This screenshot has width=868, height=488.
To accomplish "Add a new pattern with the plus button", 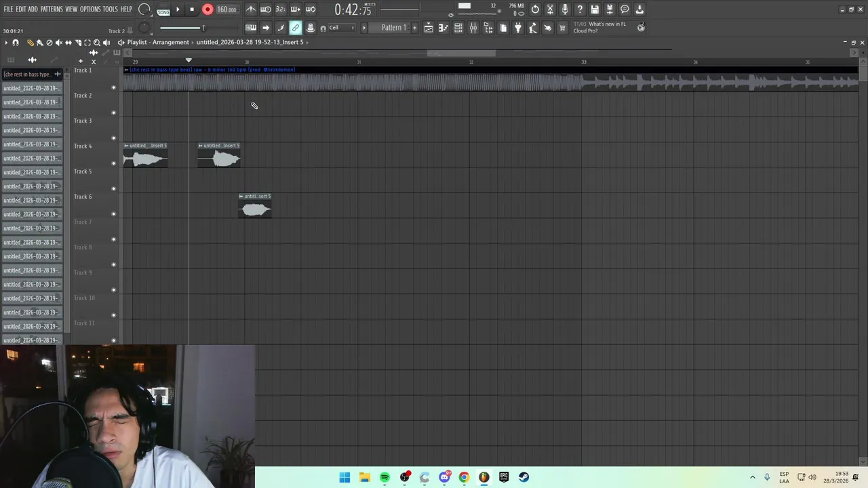I will pos(415,28).
